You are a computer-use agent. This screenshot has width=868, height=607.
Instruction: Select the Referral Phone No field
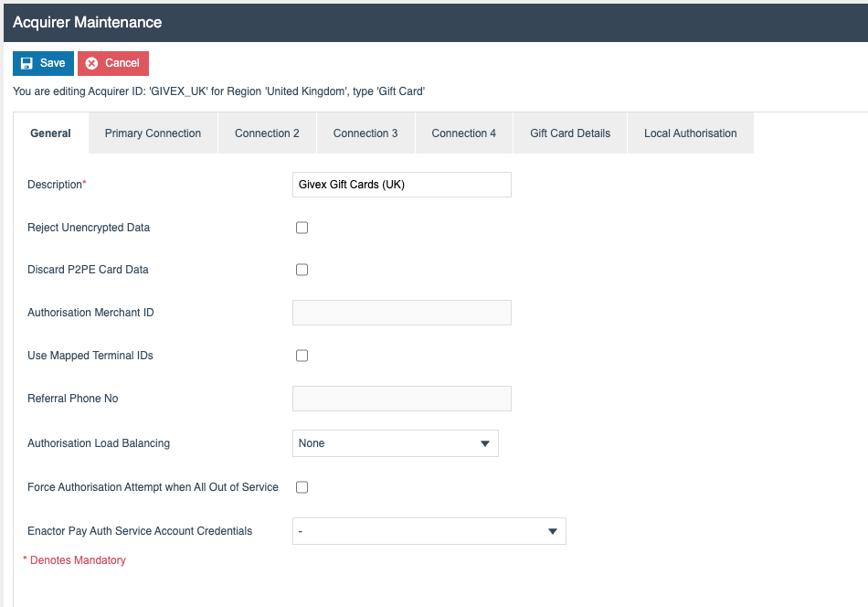click(401, 398)
